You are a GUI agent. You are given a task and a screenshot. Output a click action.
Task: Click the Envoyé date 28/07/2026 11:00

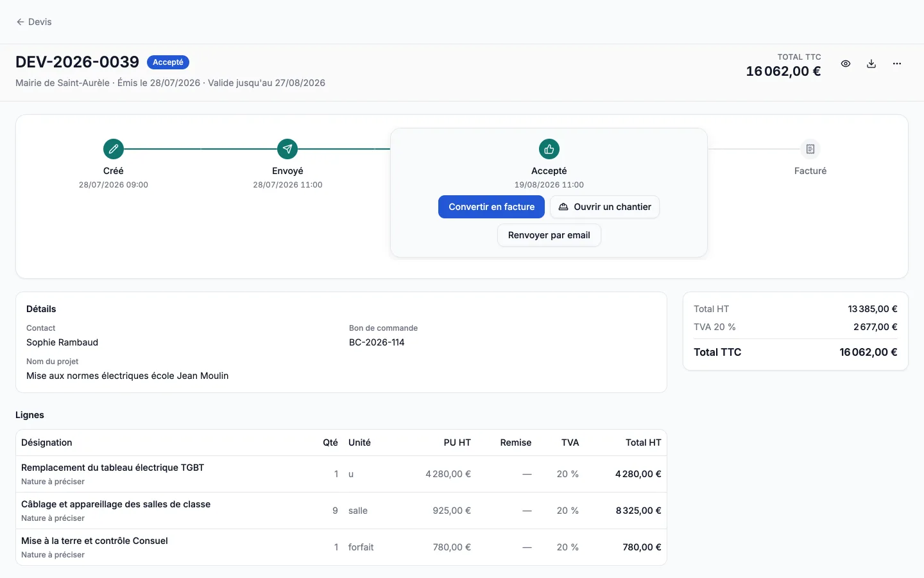[287, 185]
